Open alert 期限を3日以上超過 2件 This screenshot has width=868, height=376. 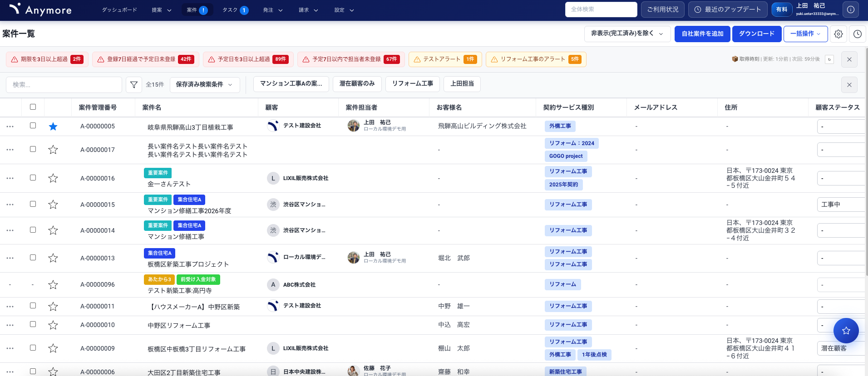click(x=47, y=59)
